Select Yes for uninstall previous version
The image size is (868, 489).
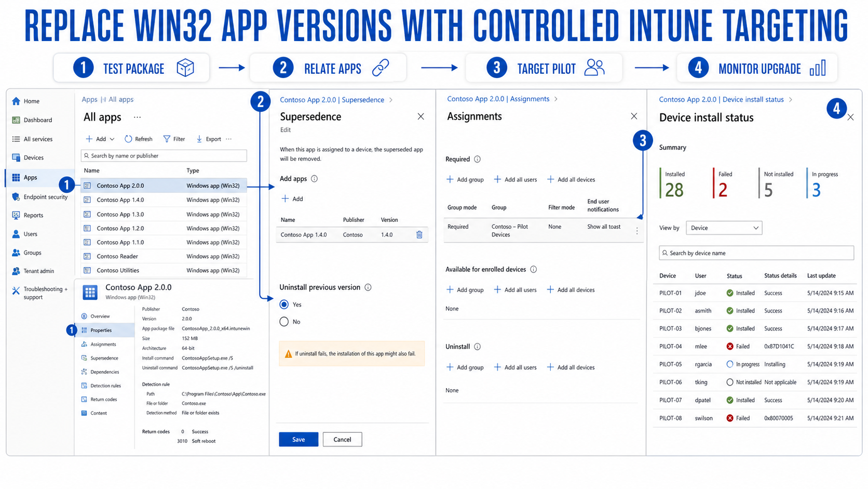click(284, 305)
